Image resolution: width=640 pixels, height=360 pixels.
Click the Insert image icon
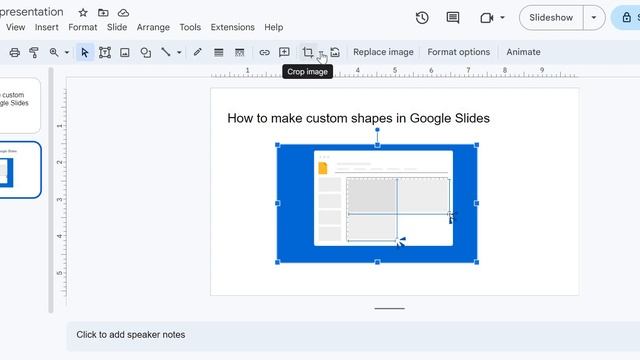click(125, 52)
